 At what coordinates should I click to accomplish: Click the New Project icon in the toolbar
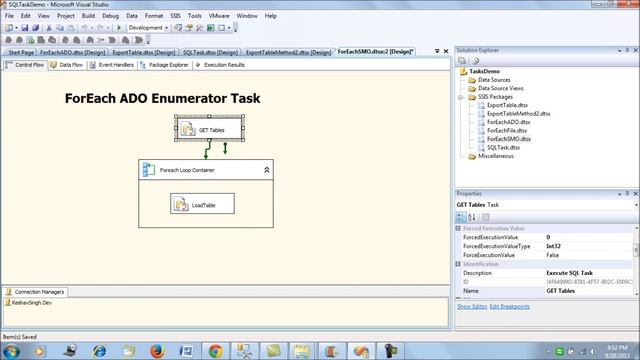click(9, 28)
